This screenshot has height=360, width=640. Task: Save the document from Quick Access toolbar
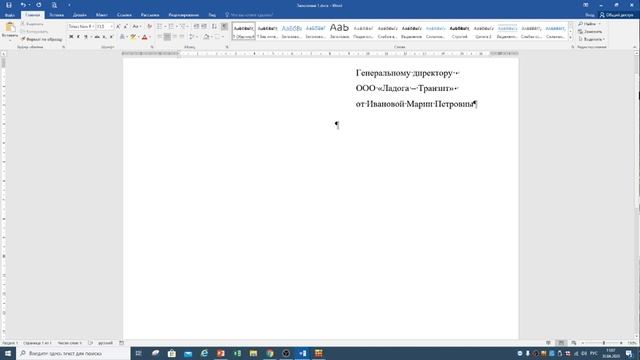pos(9,5)
